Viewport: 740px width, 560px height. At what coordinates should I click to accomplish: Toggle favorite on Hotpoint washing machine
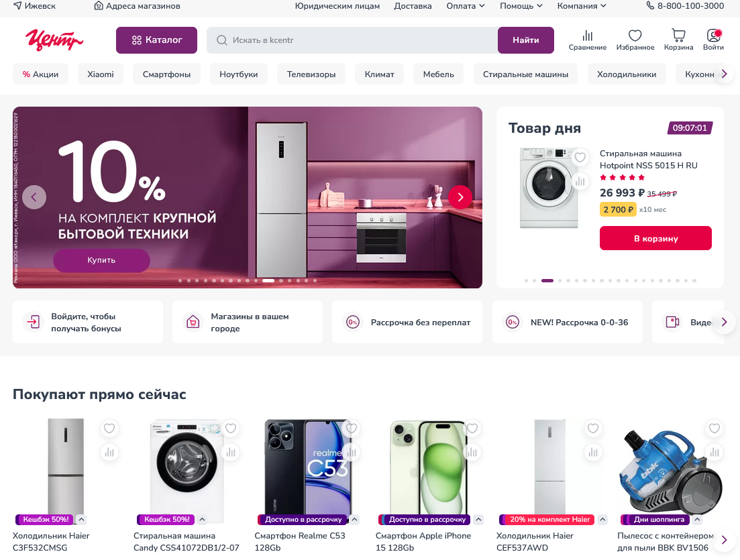pos(580,157)
